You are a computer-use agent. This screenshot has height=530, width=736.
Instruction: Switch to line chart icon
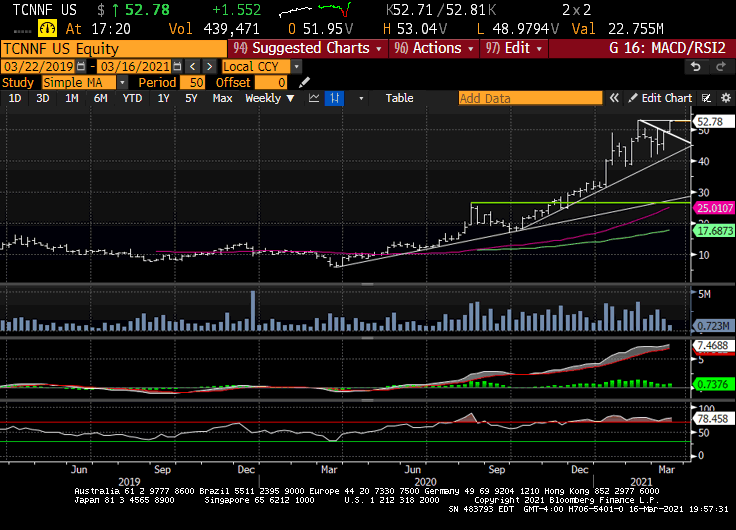tap(314, 98)
